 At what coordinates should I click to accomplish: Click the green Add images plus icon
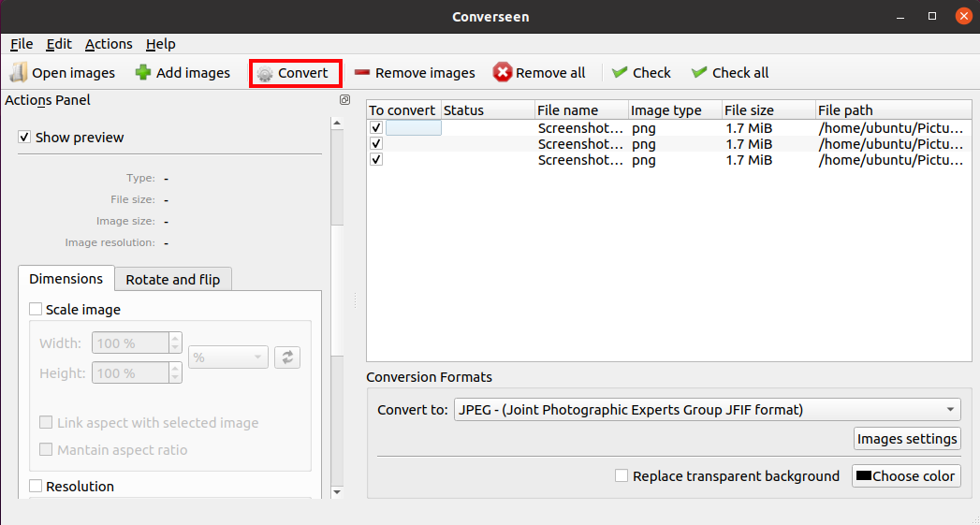point(143,72)
